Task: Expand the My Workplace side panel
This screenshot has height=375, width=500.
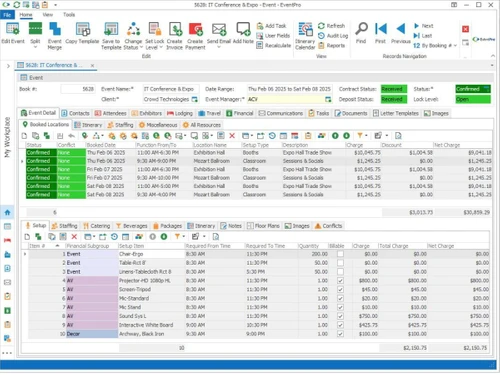Action: pyautogui.click(x=8, y=66)
